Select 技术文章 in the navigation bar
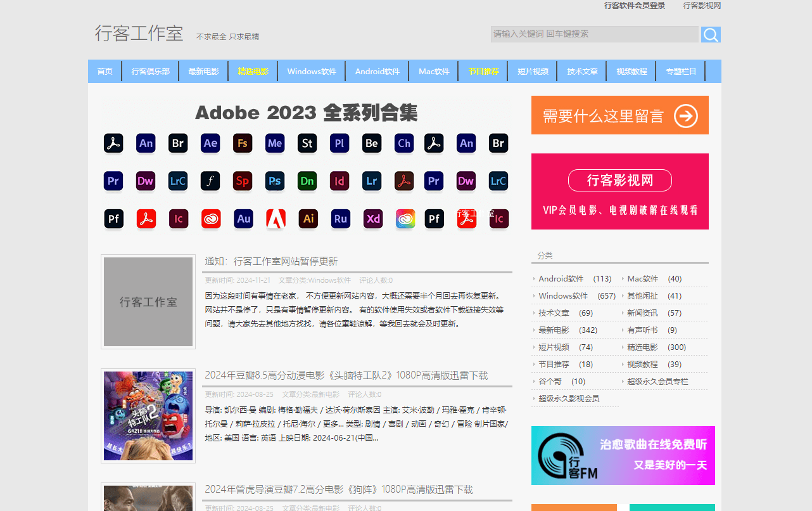Image resolution: width=812 pixels, height=511 pixels. [582, 71]
